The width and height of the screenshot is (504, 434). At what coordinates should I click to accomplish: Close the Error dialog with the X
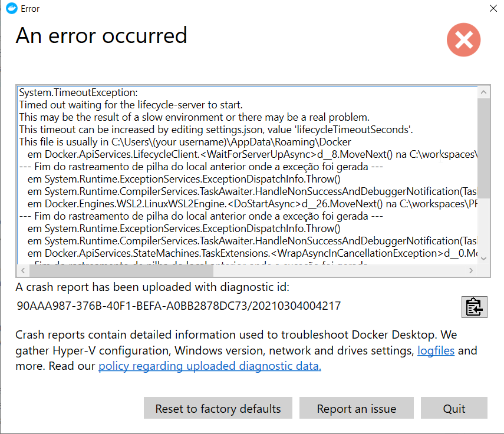pos(493,8)
